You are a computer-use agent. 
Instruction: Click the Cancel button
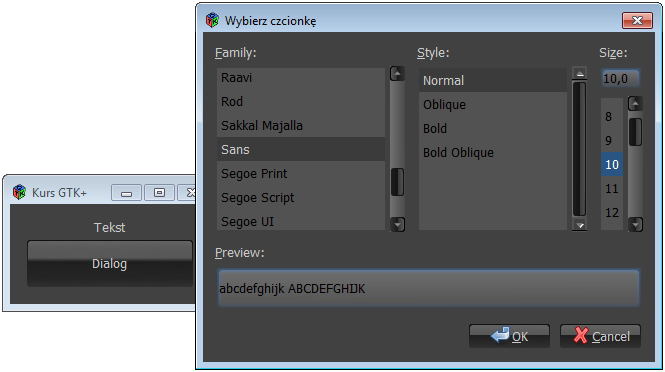point(600,336)
